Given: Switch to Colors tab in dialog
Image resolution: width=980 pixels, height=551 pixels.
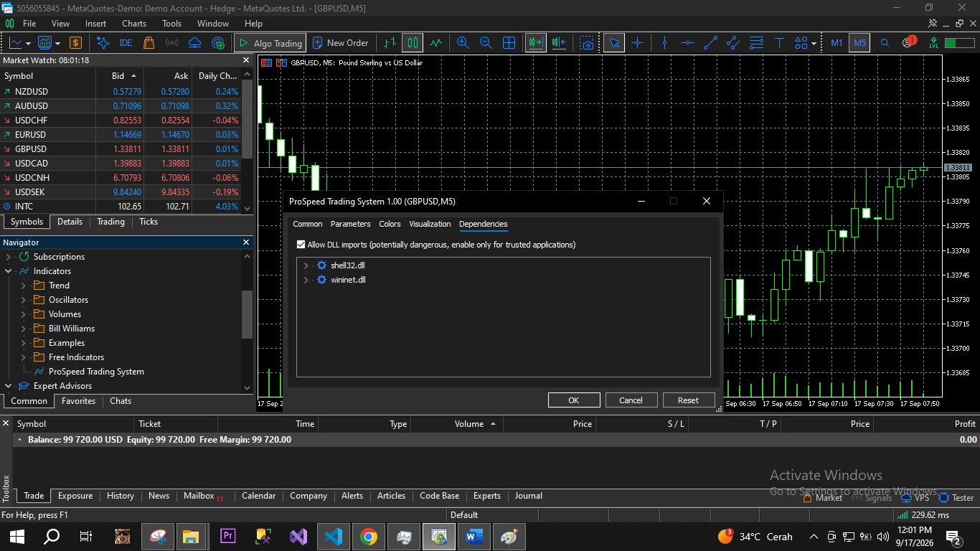Looking at the screenshot, I should [390, 224].
